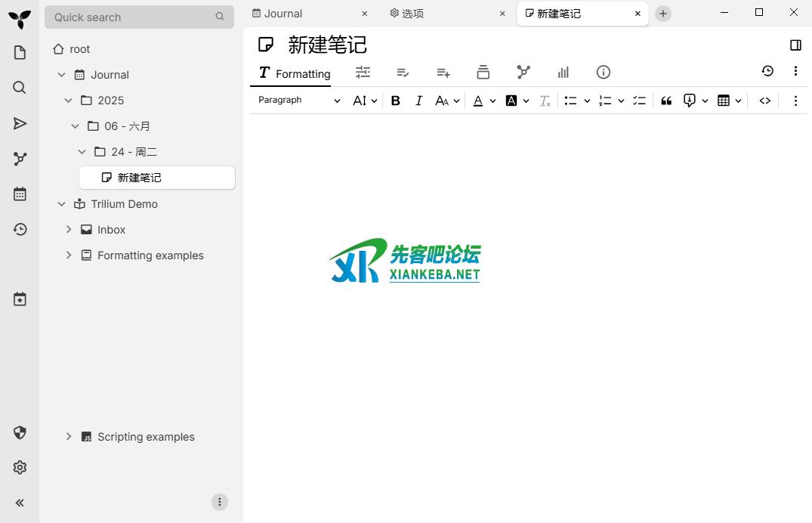Toggle the right pane visibility
Image resolution: width=812 pixels, height=523 pixels.
click(795, 45)
